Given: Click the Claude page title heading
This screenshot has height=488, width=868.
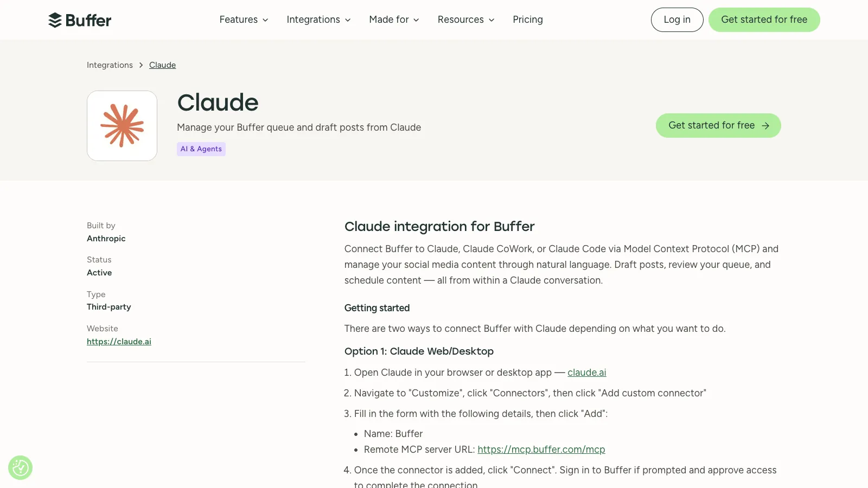Looking at the screenshot, I should (218, 102).
